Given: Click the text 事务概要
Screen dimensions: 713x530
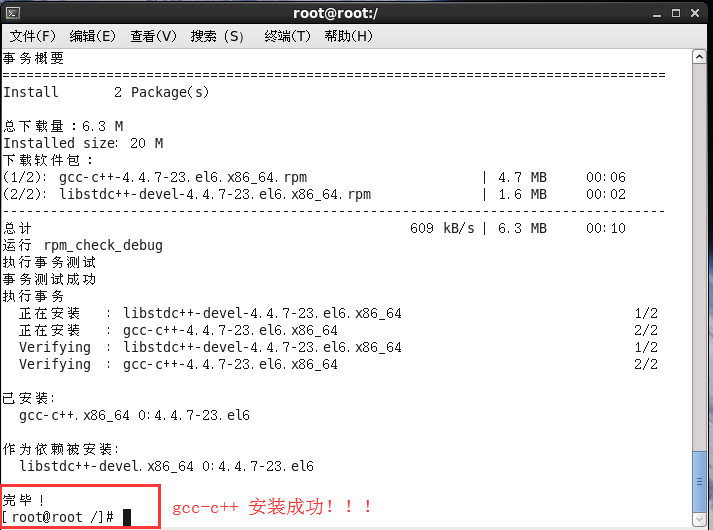Looking at the screenshot, I should (33, 58).
